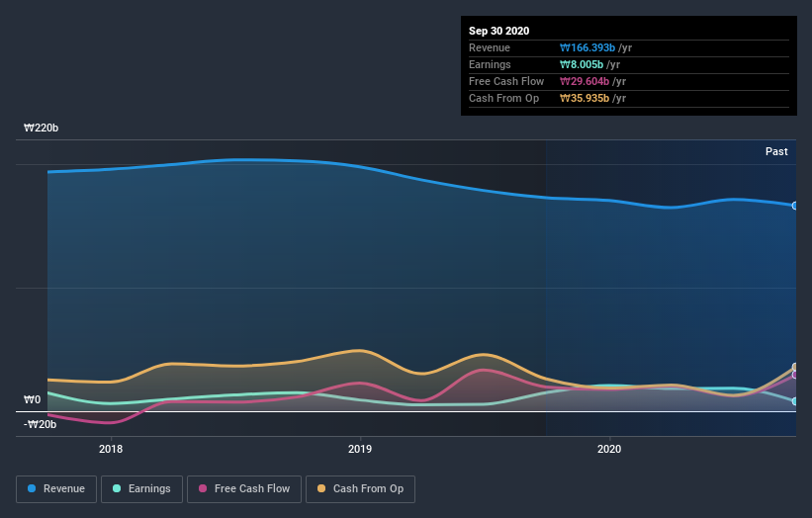Click the Sep 30 2020 tooltip date
Viewport: 812px width, 518px height.
click(498, 31)
